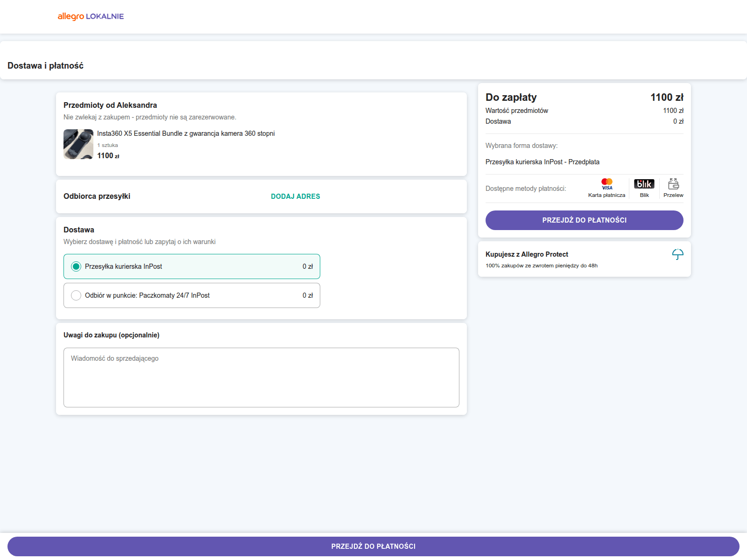Select Przesyłka kurierska InPost delivery option
The height and width of the screenshot is (560, 747).
(192, 266)
